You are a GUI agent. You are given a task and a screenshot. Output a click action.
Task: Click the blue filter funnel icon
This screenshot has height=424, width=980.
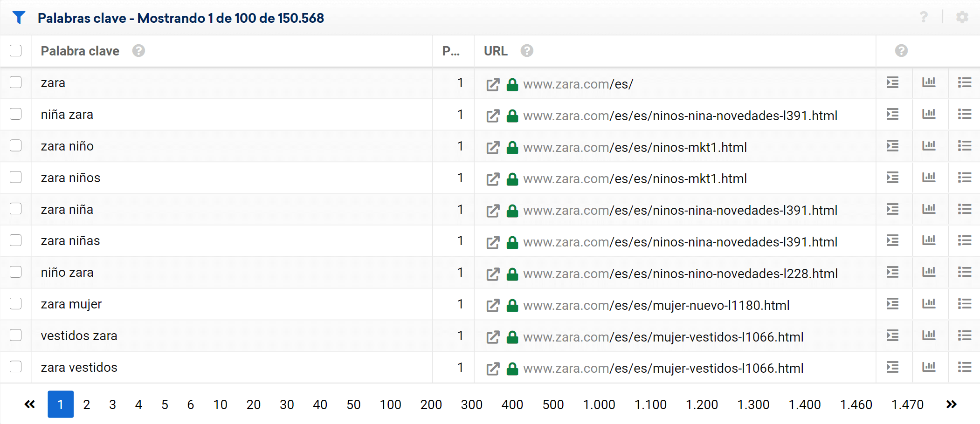(19, 18)
